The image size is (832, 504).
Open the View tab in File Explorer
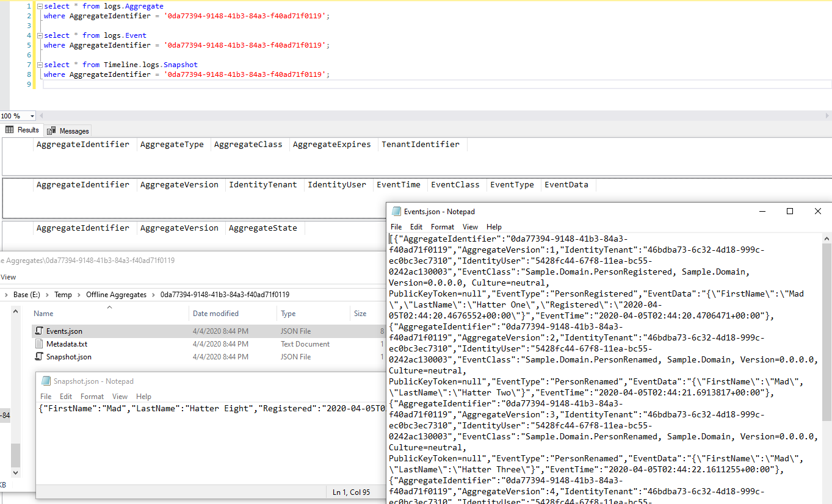8,277
